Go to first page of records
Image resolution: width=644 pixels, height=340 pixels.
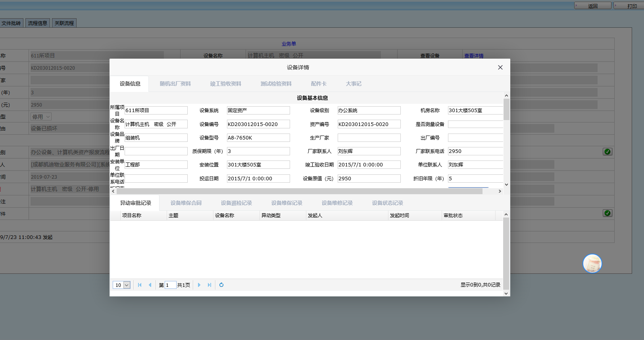pyautogui.click(x=140, y=285)
